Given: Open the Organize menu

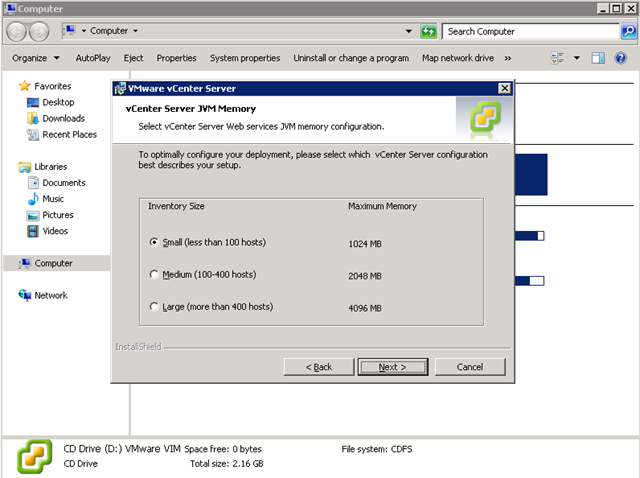Looking at the screenshot, I should click(x=36, y=58).
